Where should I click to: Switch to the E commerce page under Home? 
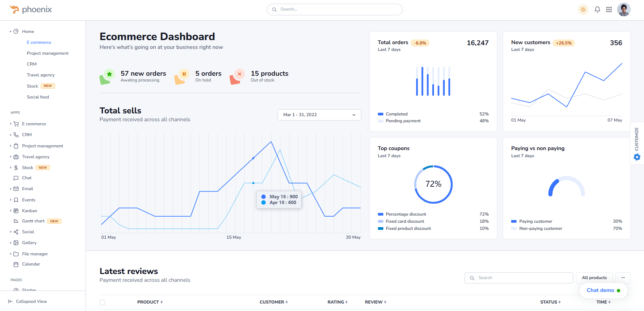pyautogui.click(x=39, y=42)
